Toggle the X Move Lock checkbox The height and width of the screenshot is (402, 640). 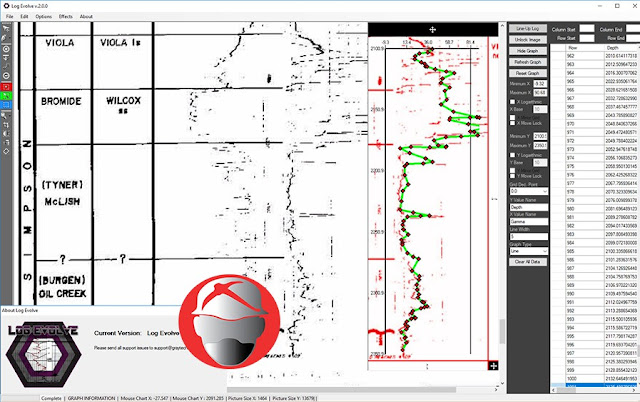tap(512, 123)
